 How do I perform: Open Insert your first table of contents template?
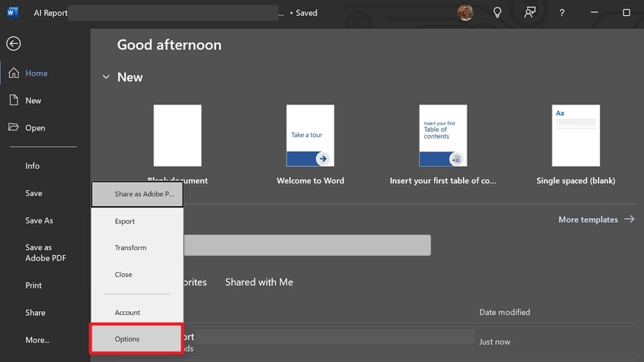point(442,136)
